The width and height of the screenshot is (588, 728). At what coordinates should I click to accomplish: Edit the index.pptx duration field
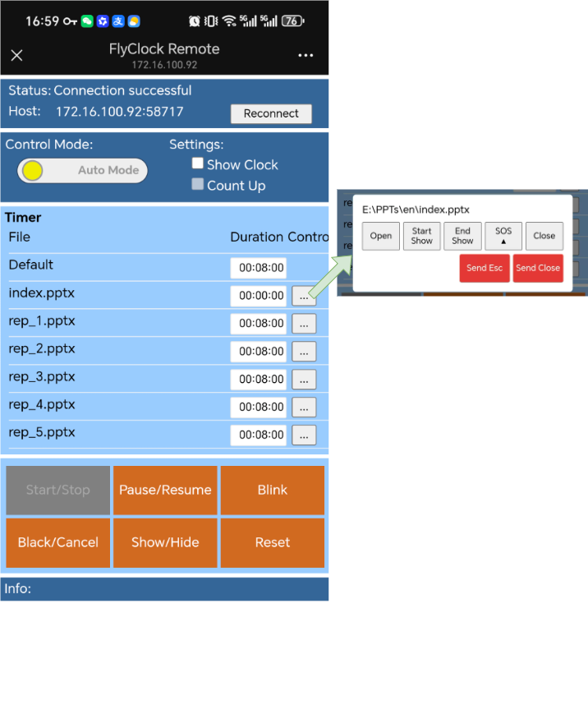[259, 296]
